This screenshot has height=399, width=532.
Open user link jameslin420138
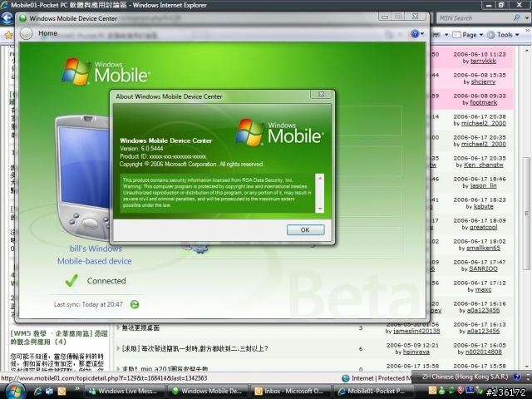(x=416, y=331)
